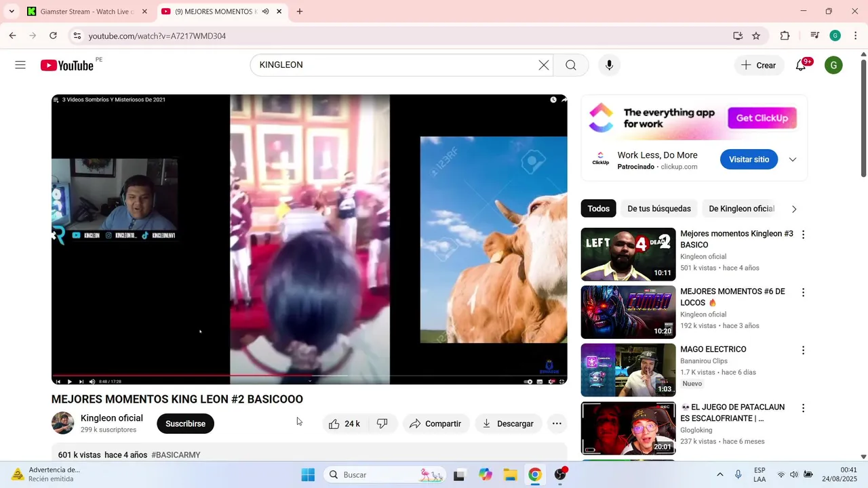
Task: Open options for Mejores momentos Kingleon #3
Action: tap(803, 235)
